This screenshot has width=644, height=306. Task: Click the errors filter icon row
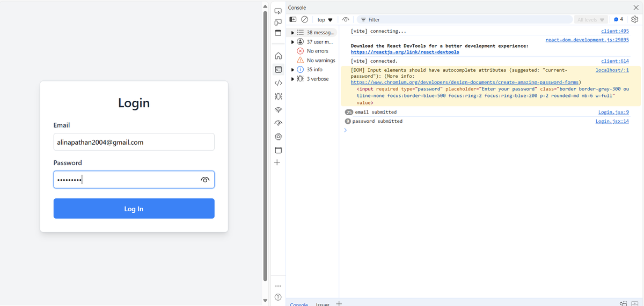point(313,51)
